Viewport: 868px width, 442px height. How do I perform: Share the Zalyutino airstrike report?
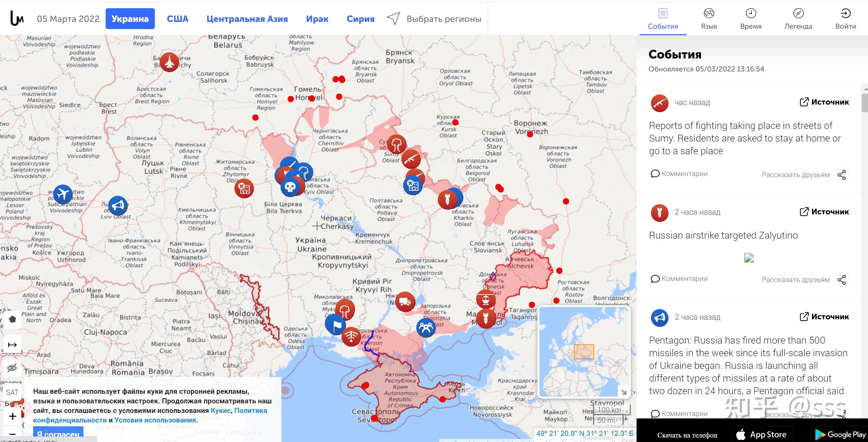[x=841, y=280]
